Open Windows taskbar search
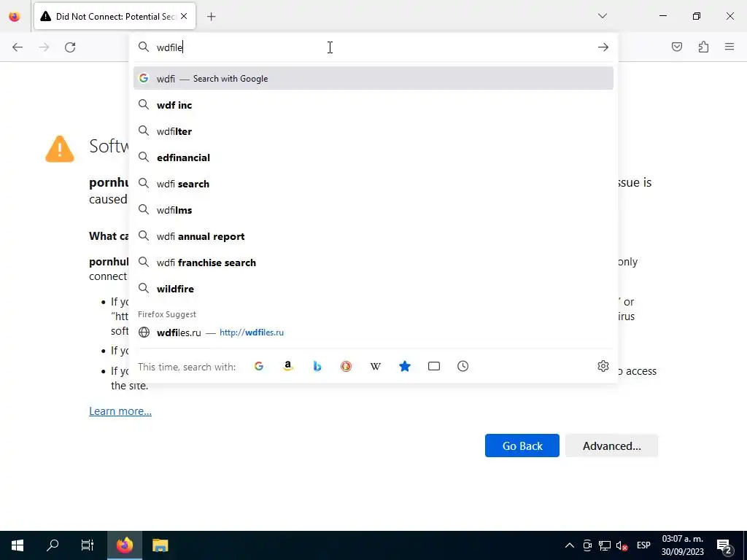 (53, 545)
